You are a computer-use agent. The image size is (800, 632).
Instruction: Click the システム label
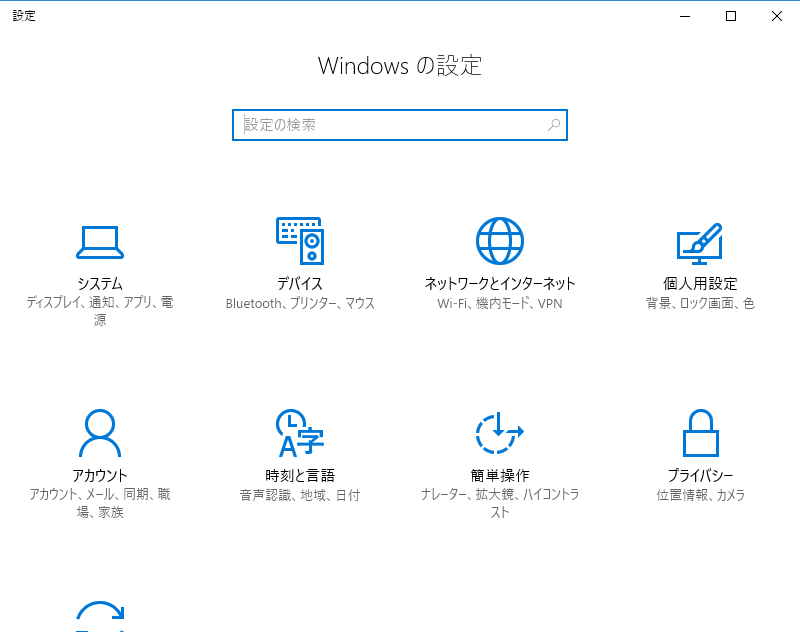100,284
